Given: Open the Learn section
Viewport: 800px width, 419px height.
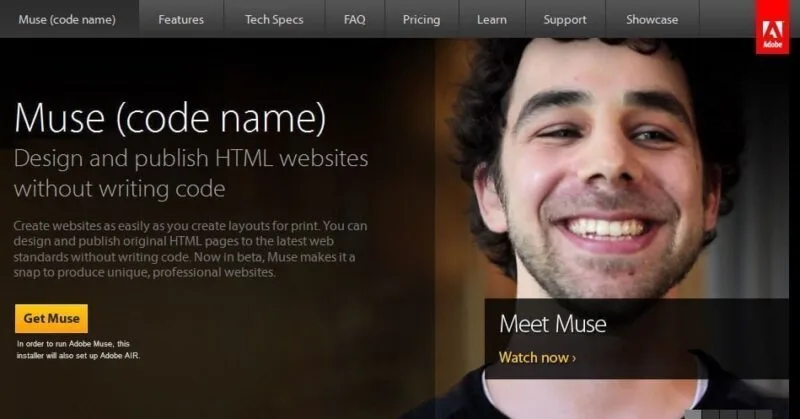Looking at the screenshot, I should (492, 19).
